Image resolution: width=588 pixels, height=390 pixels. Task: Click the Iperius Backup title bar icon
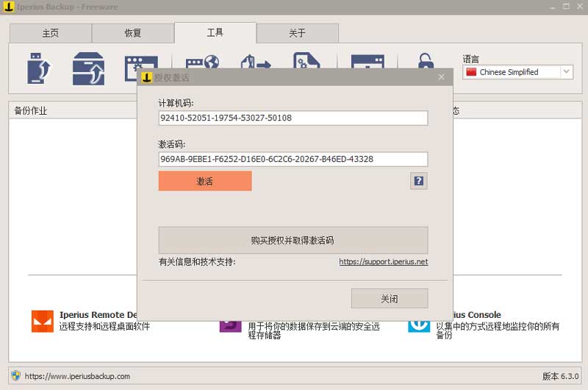click(x=9, y=7)
